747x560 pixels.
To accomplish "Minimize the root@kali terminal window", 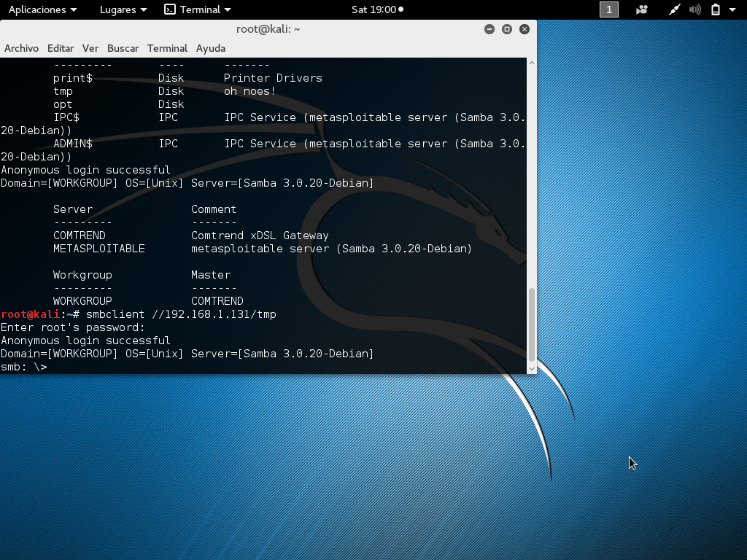I will click(x=489, y=29).
